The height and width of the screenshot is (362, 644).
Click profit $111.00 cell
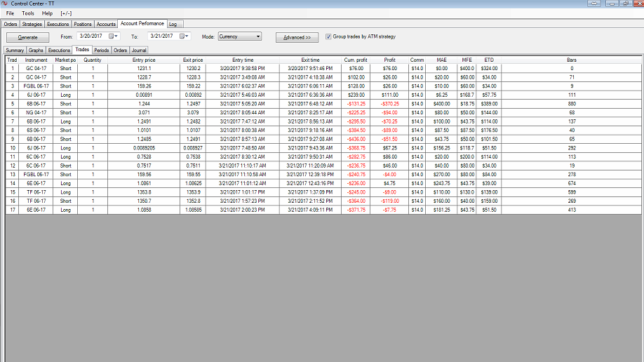coord(389,95)
